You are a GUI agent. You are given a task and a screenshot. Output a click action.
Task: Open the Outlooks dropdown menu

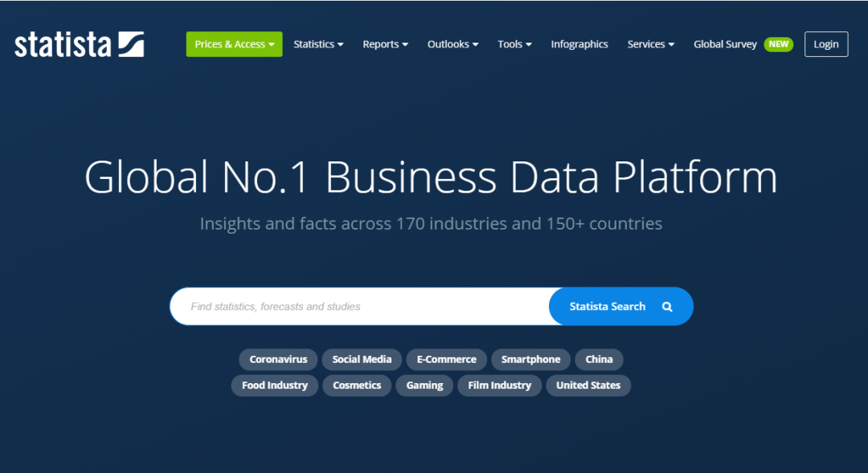pyautogui.click(x=452, y=44)
